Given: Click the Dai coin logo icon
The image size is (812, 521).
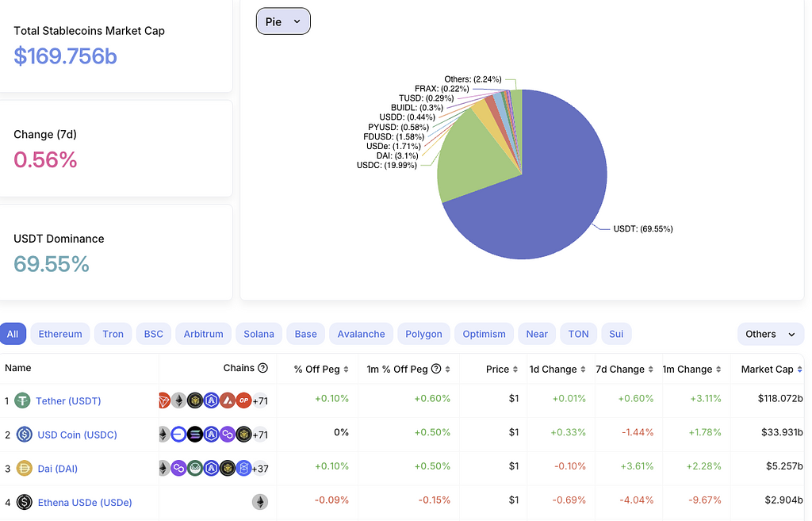Looking at the screenshot, I should click(24, 469).
